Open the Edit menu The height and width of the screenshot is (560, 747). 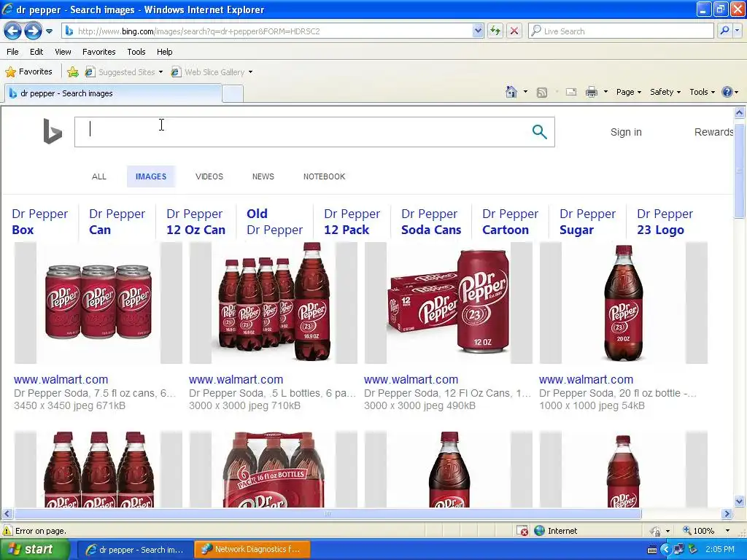point(36,52)
